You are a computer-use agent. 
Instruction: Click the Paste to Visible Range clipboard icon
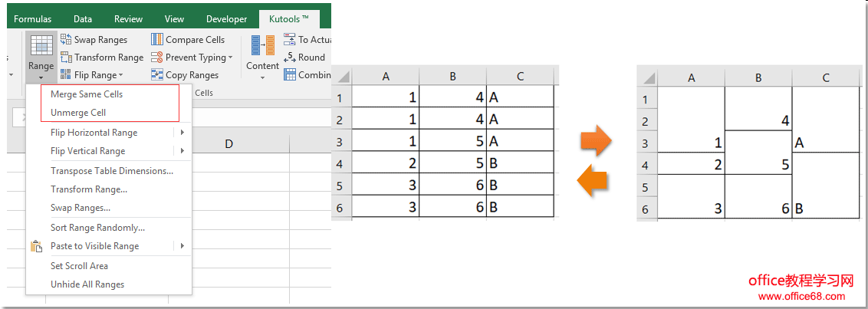[35, 246]
